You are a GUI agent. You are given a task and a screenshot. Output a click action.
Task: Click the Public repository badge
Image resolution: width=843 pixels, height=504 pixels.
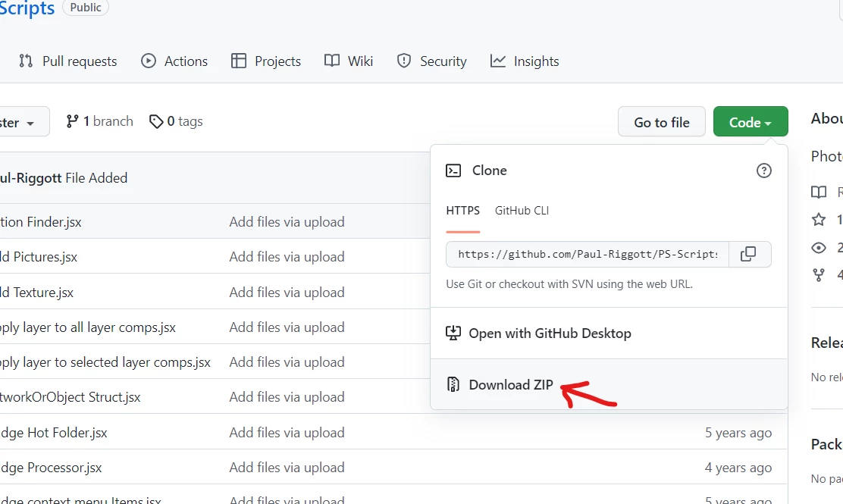point(86,8)
